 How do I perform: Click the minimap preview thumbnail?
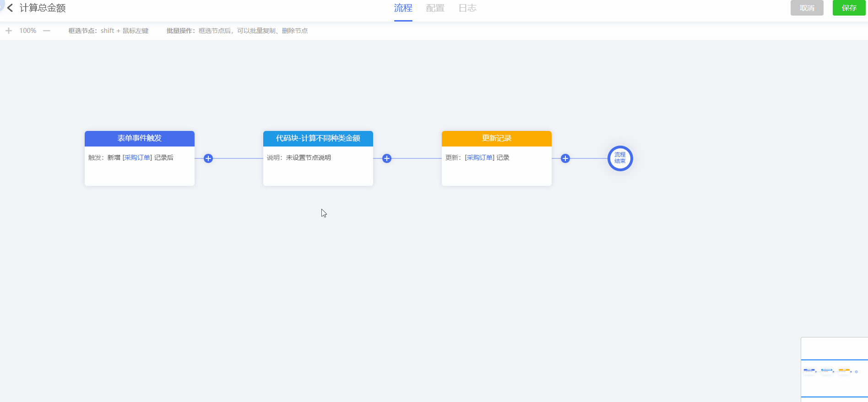tap(834, 371)
